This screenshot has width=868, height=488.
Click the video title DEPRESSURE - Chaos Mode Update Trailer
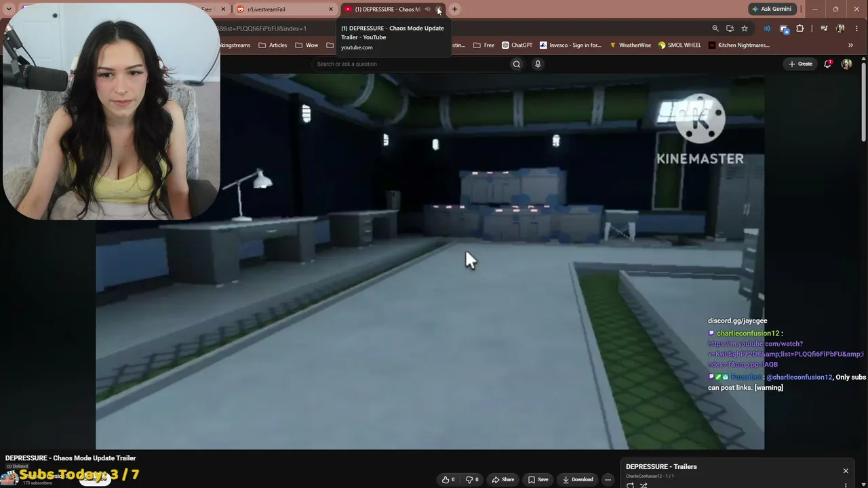(71, 458)
